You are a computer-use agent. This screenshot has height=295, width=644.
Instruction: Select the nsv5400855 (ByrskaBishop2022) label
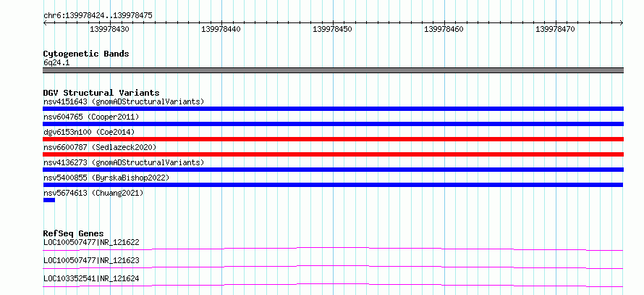pyautogui.click(x=106, y=178)
